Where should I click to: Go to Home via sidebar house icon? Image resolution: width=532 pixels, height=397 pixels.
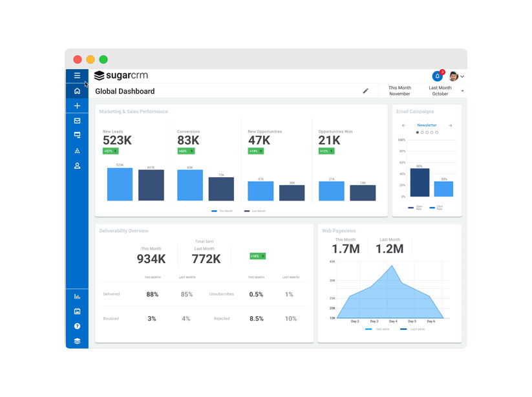coord(77,91)
